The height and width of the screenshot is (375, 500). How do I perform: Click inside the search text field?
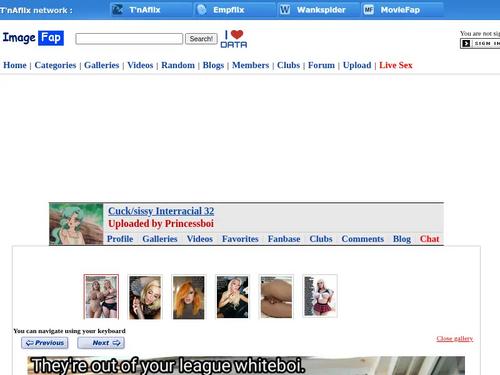click(129, 39)
